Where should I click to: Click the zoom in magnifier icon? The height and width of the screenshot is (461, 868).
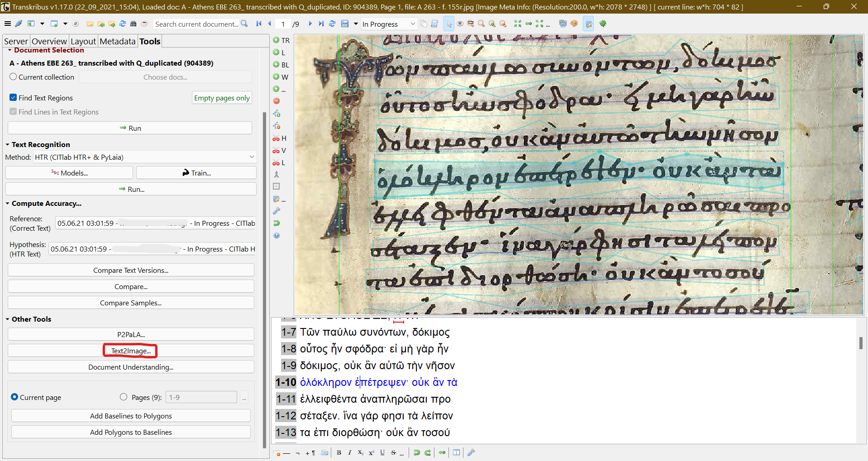click(x=492, y=24)
